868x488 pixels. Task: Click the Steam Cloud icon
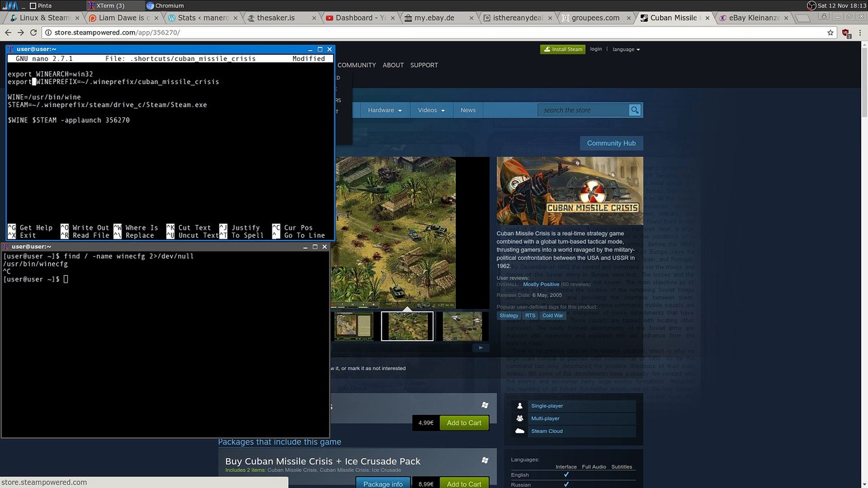pyautogui.click(x=519, y=431)
